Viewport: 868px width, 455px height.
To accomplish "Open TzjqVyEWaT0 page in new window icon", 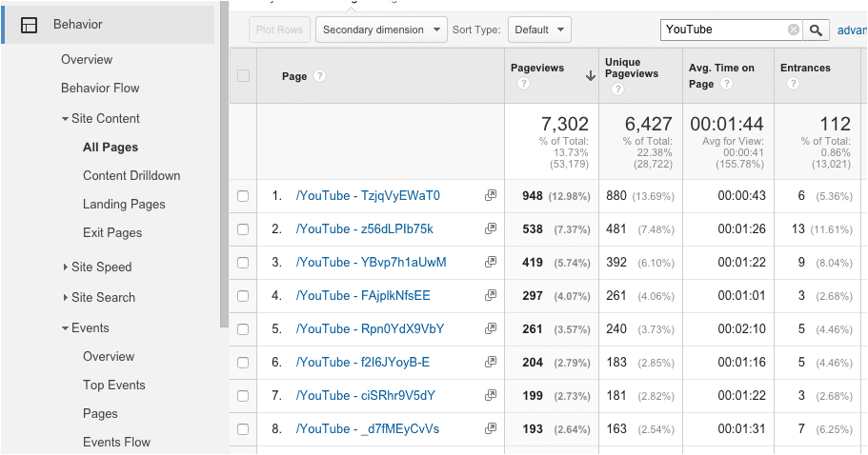I will pyautogui.click(x=490, y=195).
